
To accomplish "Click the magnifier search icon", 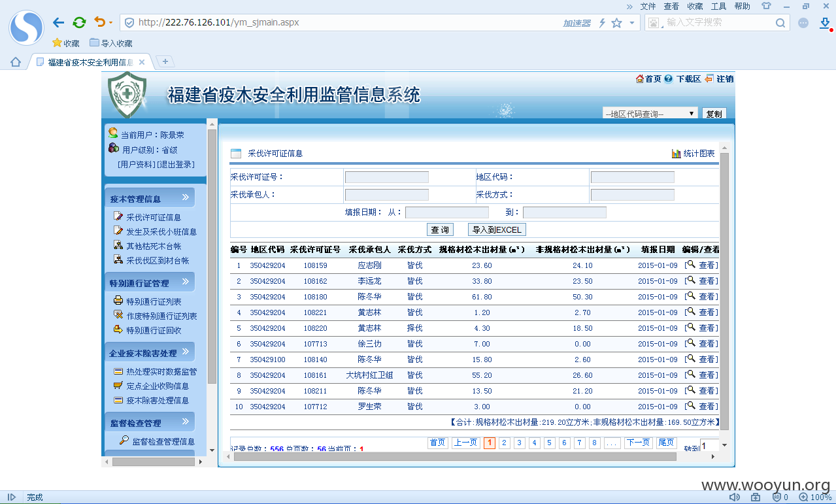I will click(780, 23).
